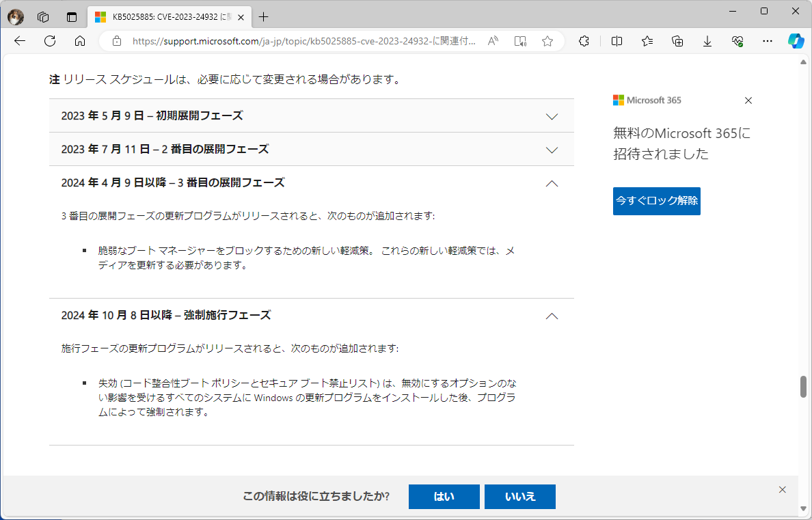The image size is (812, 520).
Task: Open the Favorites list icon
Action: pyautogui.click(x=647, y=41)
